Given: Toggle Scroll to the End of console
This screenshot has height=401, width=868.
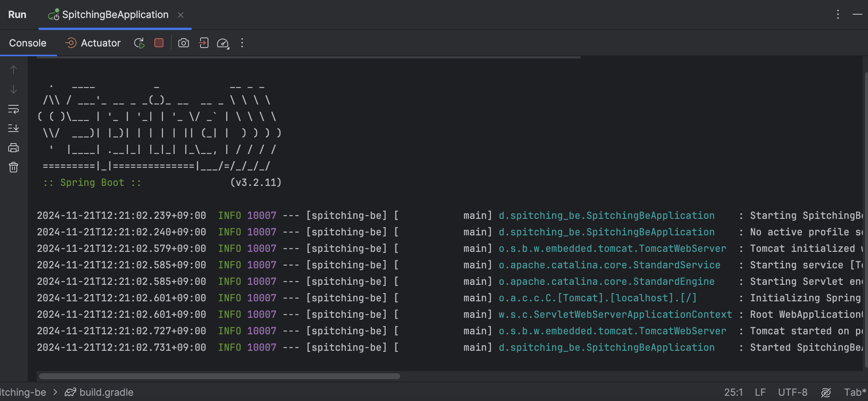Looking at the screenshot, I should (13, 128).
